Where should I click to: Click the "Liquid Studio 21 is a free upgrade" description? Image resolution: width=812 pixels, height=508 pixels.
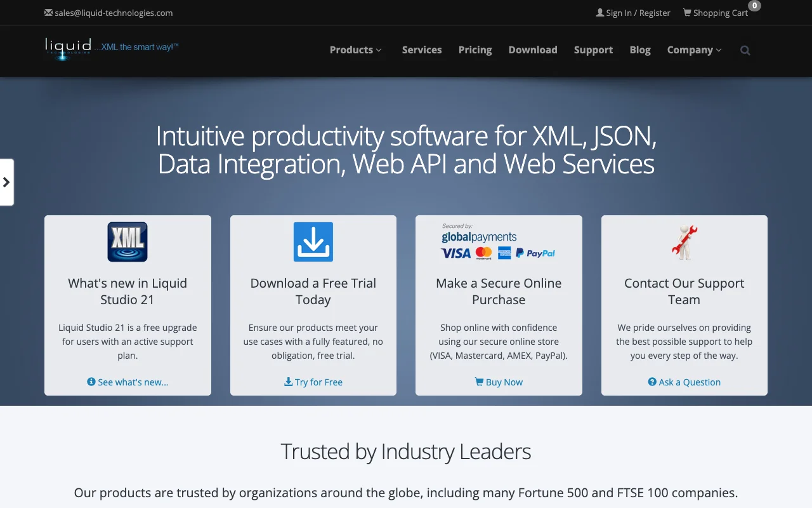click(x=128, y=342)
